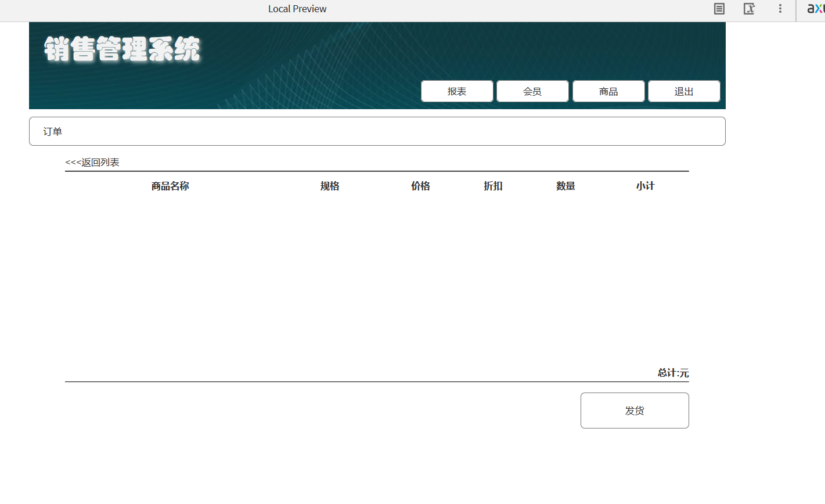This screenshot has width=825, height=504.
Task: Open the 报表 navigation button
Action: click(457, 91)
